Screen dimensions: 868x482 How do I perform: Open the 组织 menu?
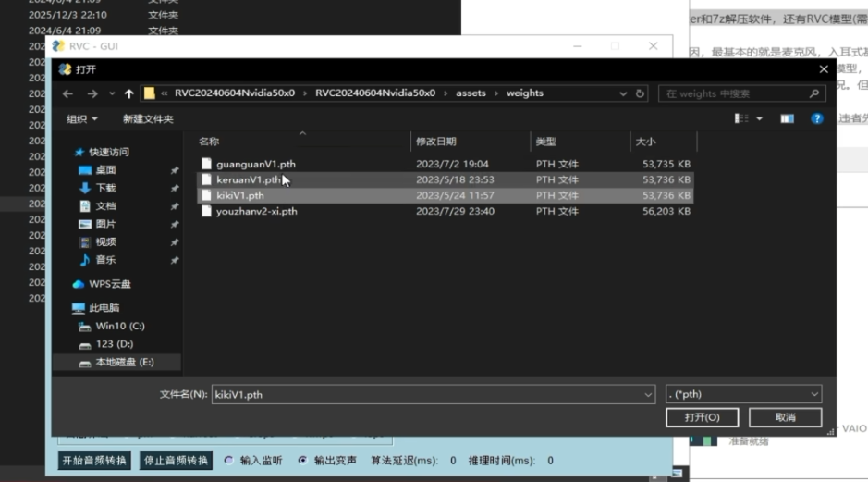(x=82, y=119)
